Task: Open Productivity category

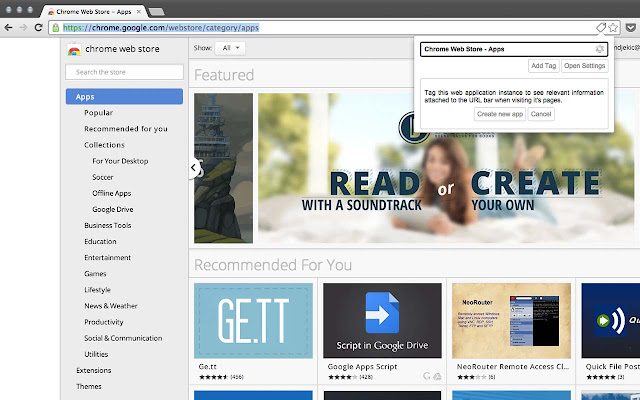Action: coord(104,322)
